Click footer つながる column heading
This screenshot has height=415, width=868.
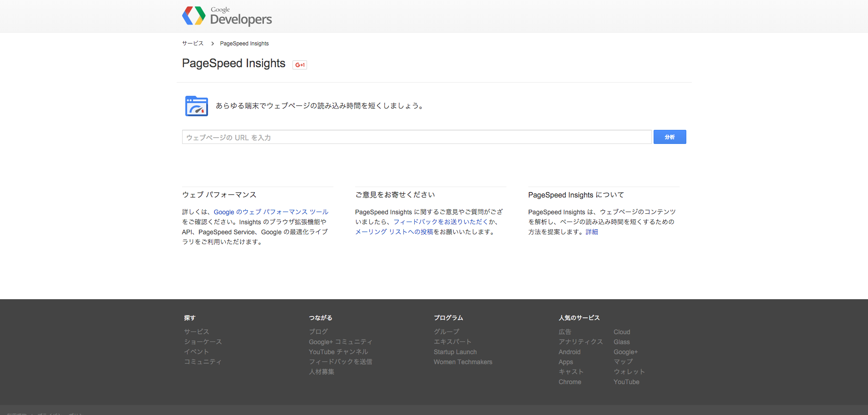[321, 318]
